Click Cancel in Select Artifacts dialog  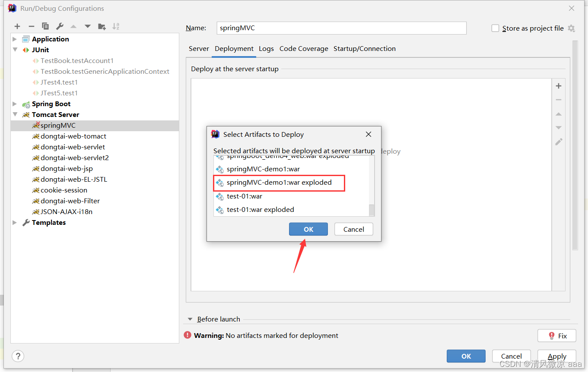coord(354,229)
